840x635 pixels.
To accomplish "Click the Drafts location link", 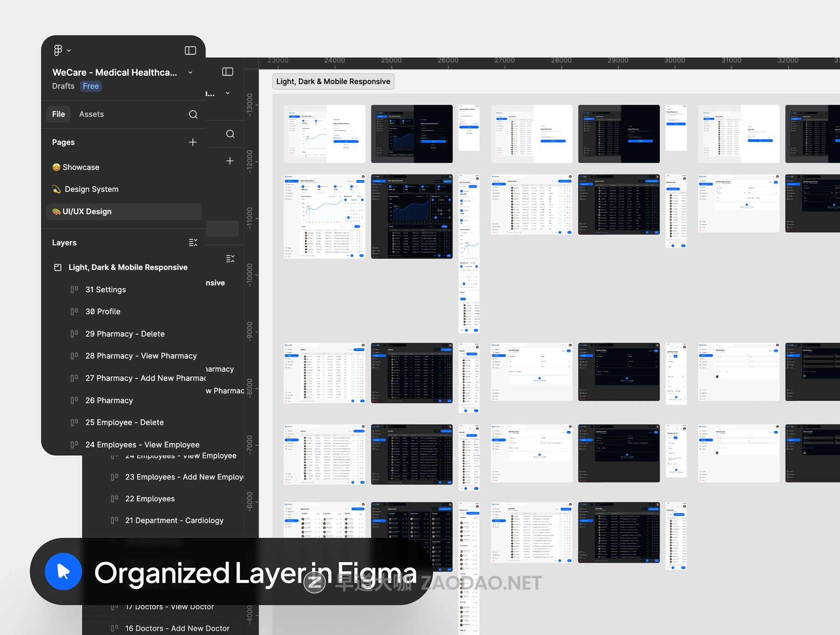I will coord(63,86).
